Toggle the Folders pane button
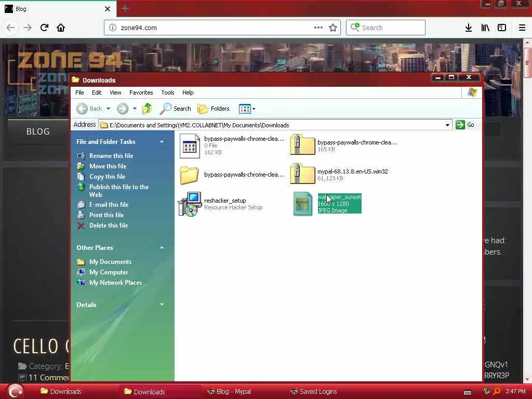Screen dimensions: 532x399 point(214,109)
